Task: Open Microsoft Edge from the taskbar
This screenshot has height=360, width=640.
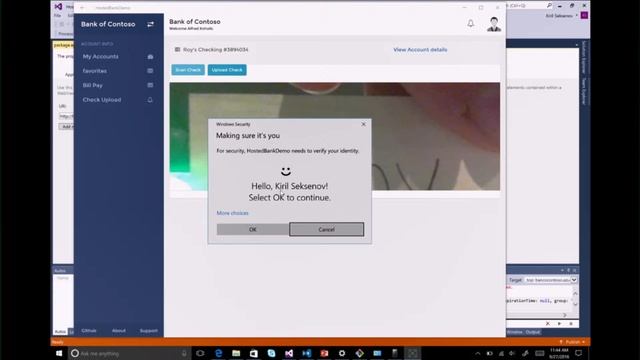Action: pyautogui.click(x=218, y=353)
